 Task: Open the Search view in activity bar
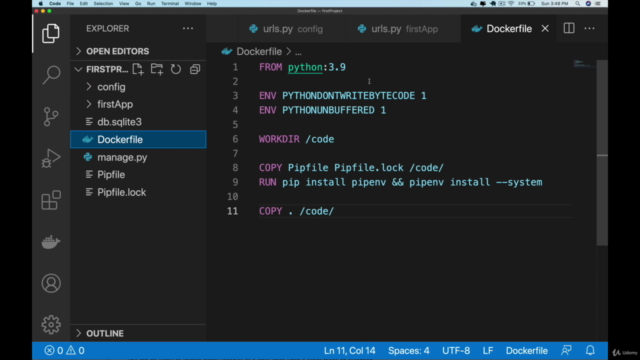pos(51,75)
